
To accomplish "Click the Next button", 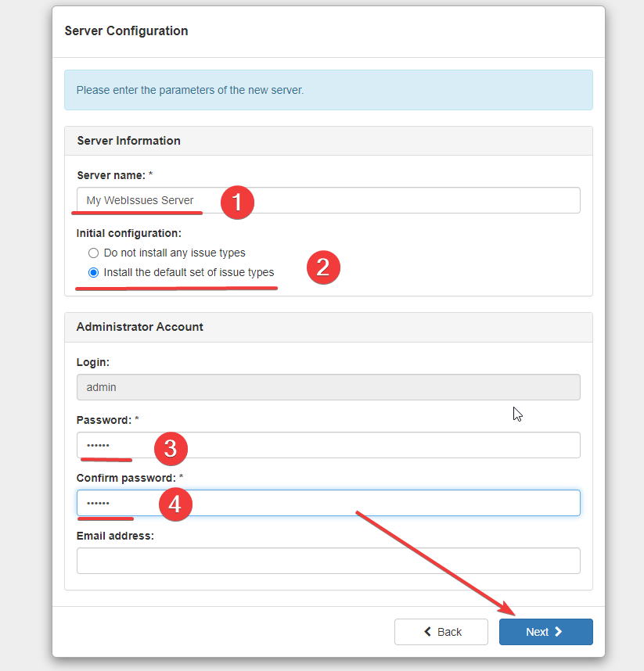I will [546, 632].
